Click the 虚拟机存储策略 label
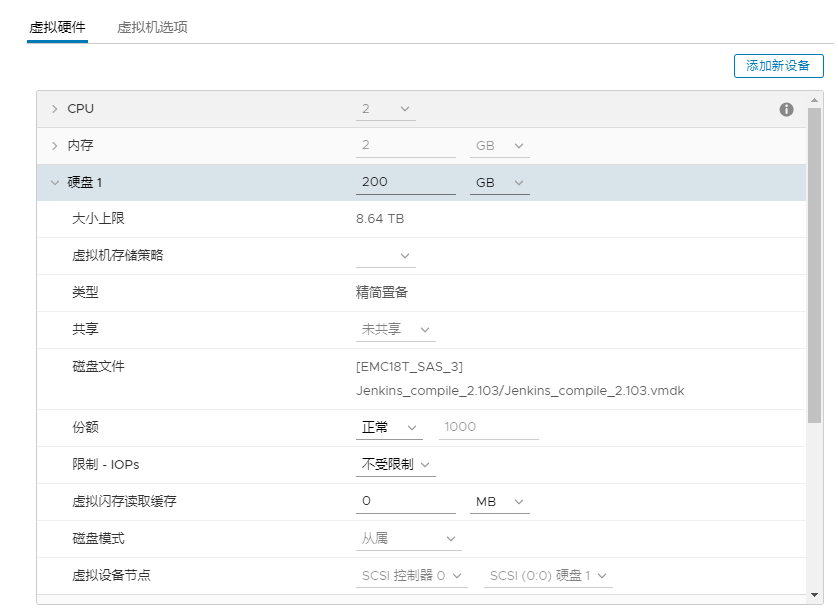 (118, 255)
